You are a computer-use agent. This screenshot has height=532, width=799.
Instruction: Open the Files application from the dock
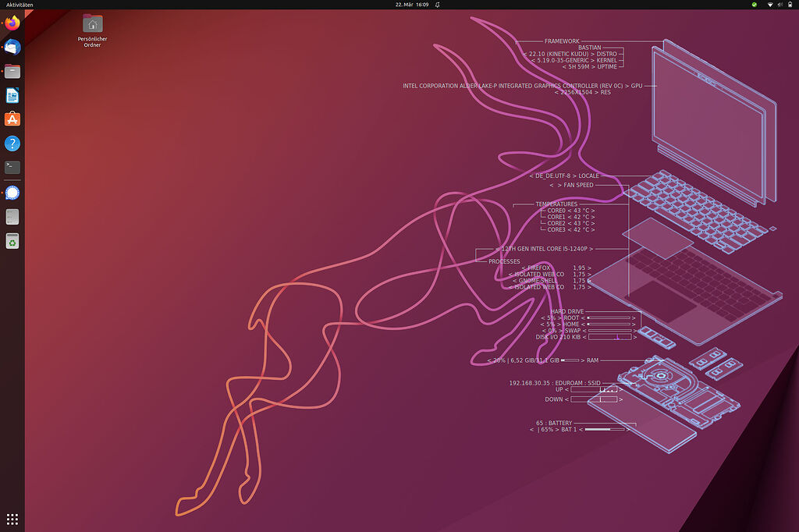pyautogui.click(x=11, y=71)
